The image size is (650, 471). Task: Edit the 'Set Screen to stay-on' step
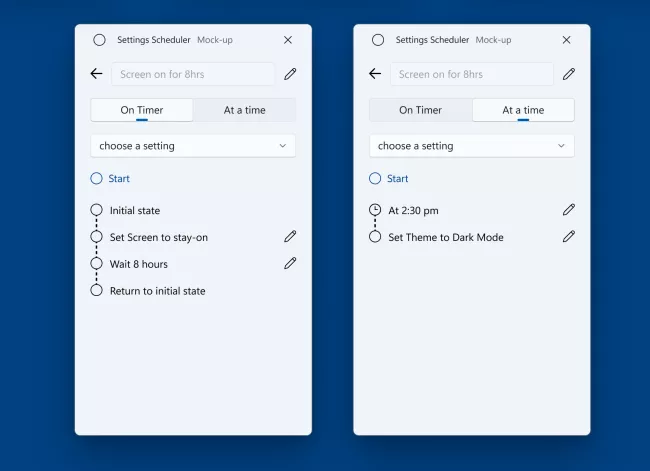point(290,237)
